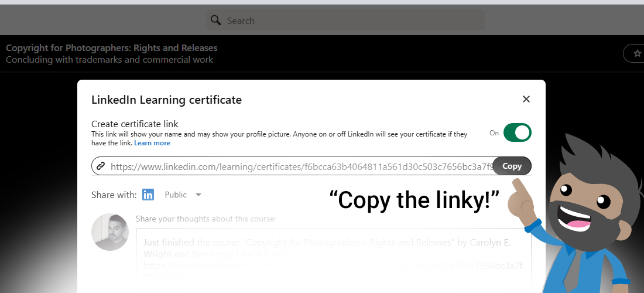Turn off the Create certificate link toggle
This screenshot has width=644, height=293.
517,132
